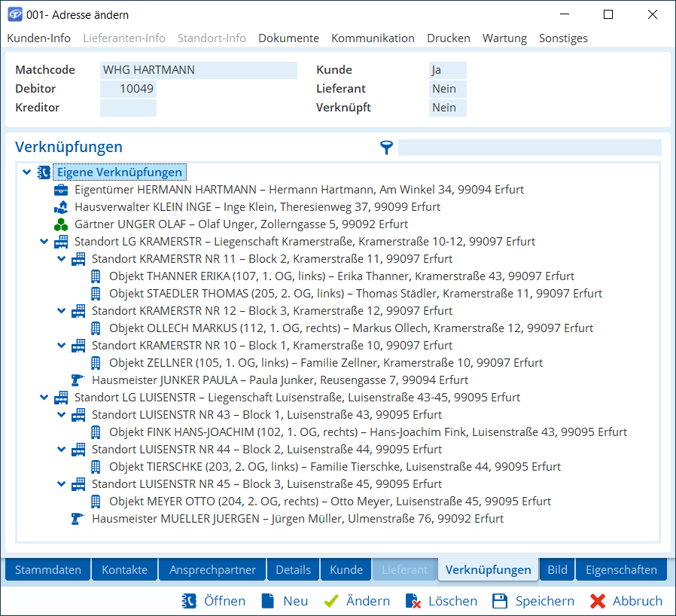Click the Öffnen button
This screenshot has width=676, height=616.
(214, 601)
